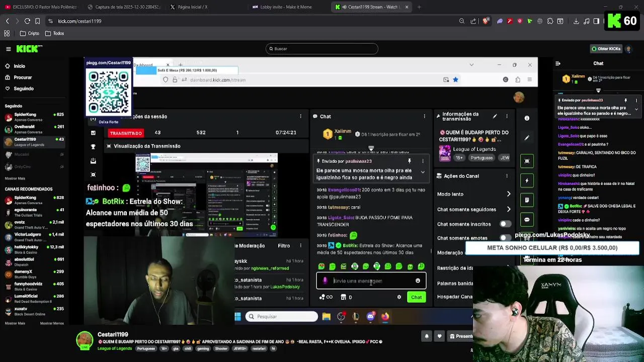This screenshot has height=362, width=644.
Task: Switch to the Captura de tela tab
Action: pos(124,7)
